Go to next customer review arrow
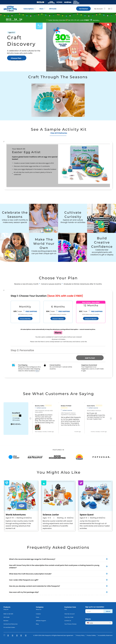The width and height of the screenshot is (116, 644). (x=111, y=418)
